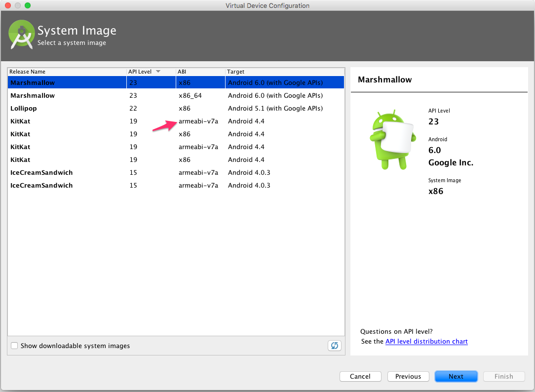535x392 pixels.
Task: Click the Release Name column header
Action: (x=67, y=72)
